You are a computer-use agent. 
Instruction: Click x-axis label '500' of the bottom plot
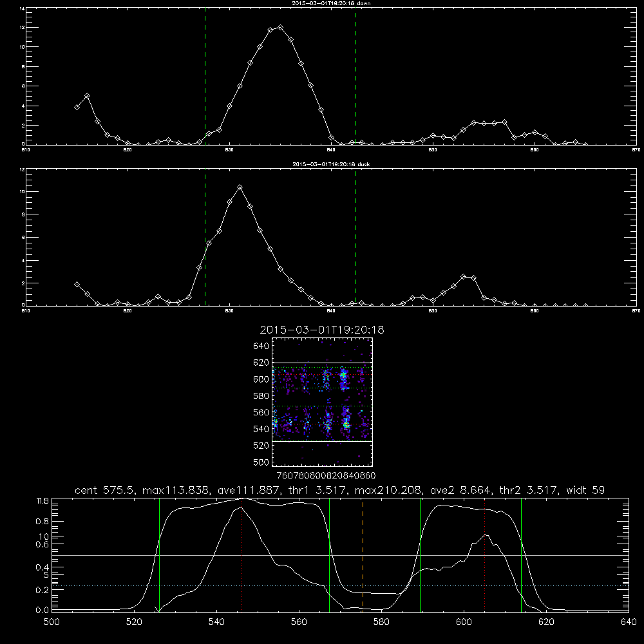(x=52, y=622)
